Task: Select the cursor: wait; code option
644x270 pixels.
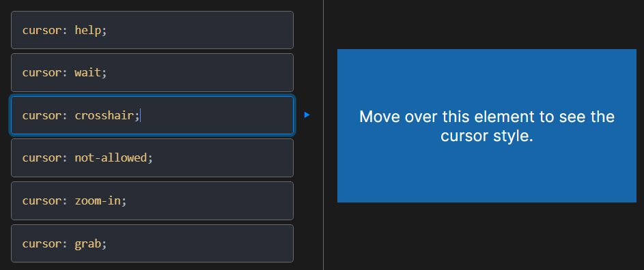Action: point(152,73)
